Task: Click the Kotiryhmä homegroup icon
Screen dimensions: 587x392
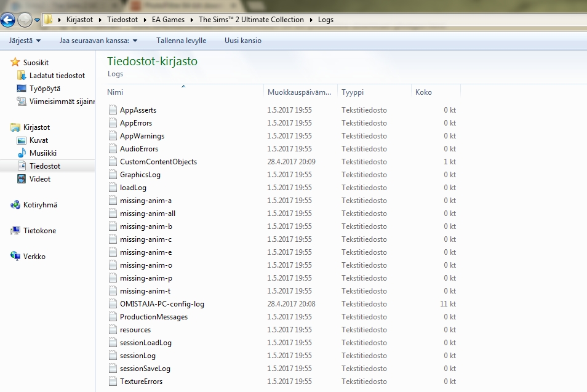Action: pyautogui.click(x=15, y=205)
